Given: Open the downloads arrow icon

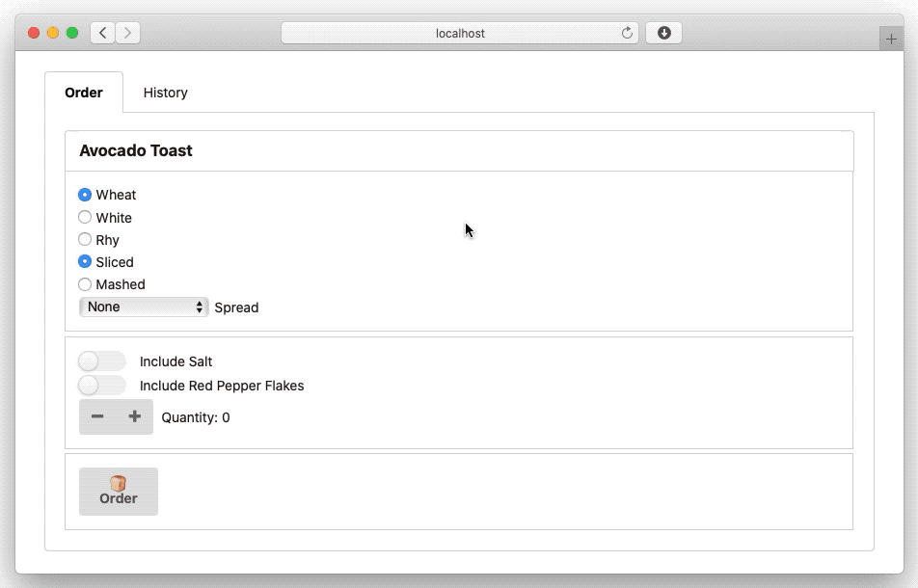Looking at the screenshot, I should tap(663, 33).
